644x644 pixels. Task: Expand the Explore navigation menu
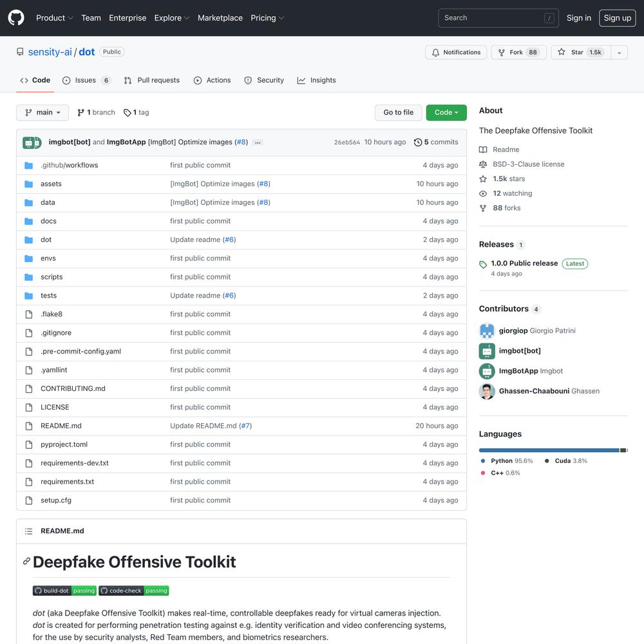[172, 18]
